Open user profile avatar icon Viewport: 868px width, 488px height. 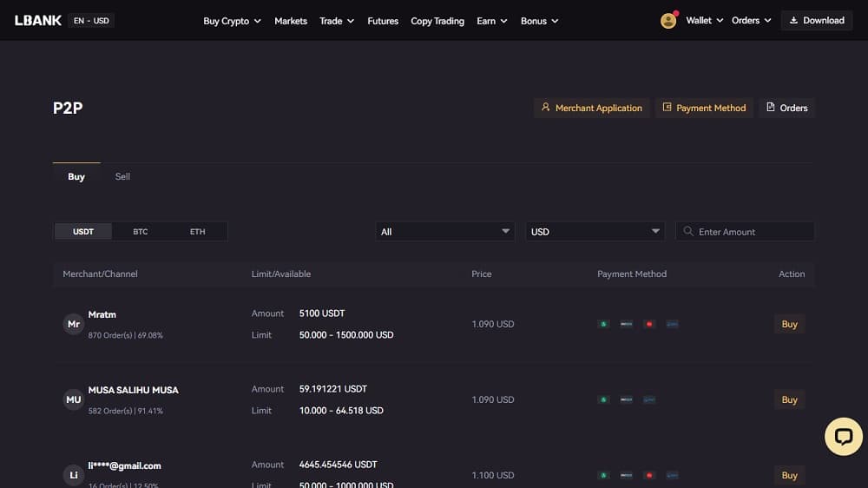point(668,21)
